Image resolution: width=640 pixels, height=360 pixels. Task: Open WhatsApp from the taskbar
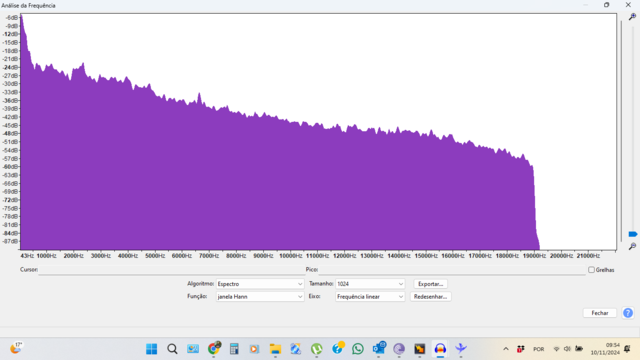358,349
